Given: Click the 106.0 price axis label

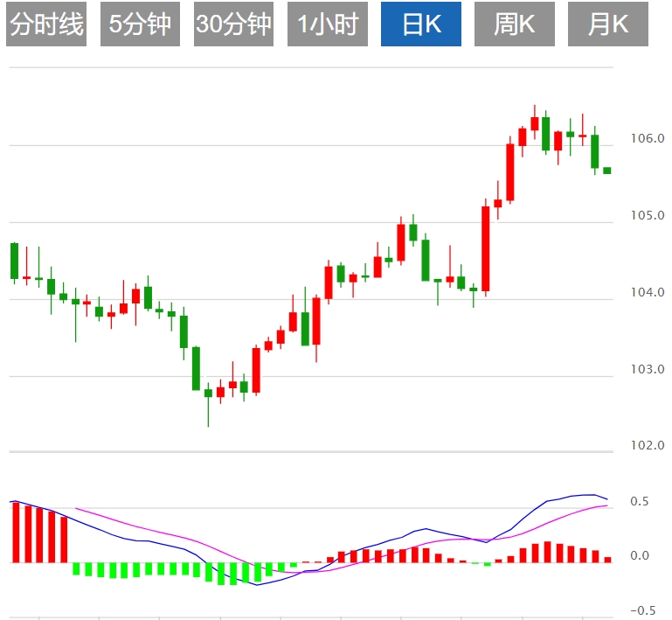Looking at the screenshot, I should (x=647, y=138).
